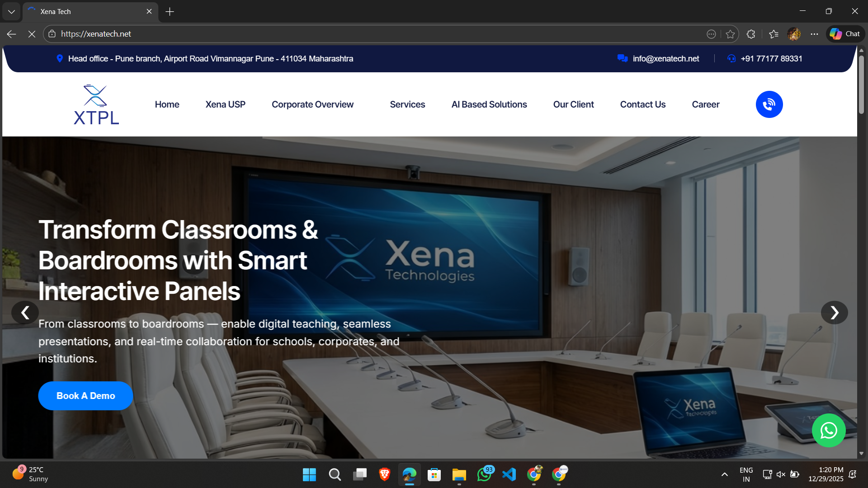868x488 pixels.
Task: Open Copilot Chat button
Action: [845, 34]
